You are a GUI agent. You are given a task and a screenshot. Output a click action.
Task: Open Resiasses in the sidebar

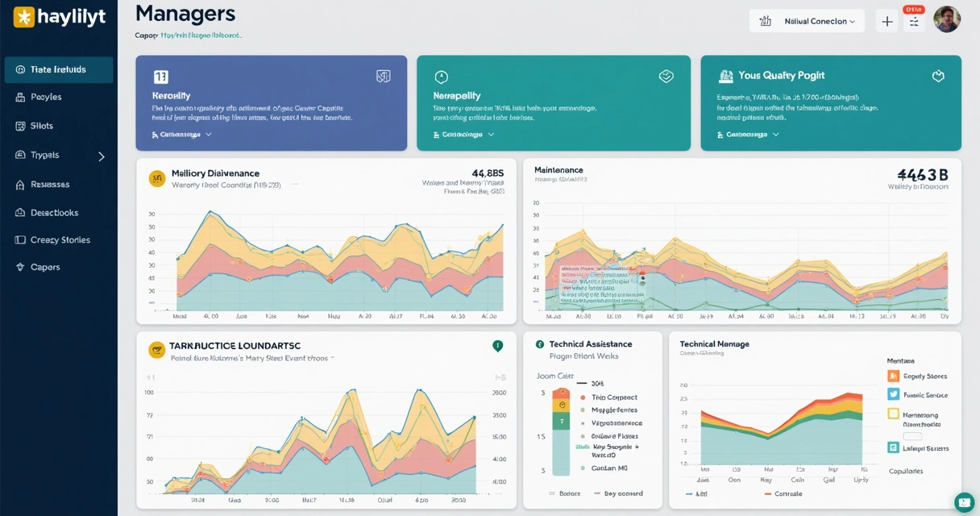50,185
